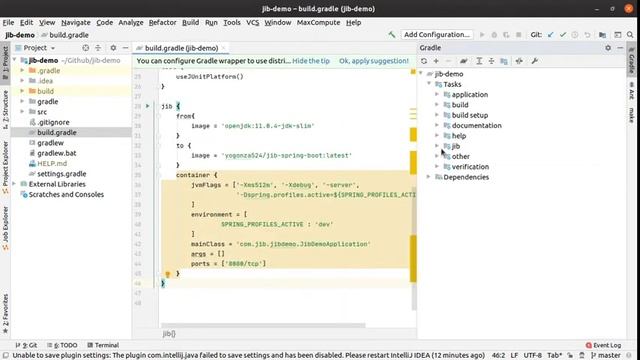Viewport: 640px width, 360px height.
Task: Toggle Gradle offline mode icon
Action: (519, 61)
